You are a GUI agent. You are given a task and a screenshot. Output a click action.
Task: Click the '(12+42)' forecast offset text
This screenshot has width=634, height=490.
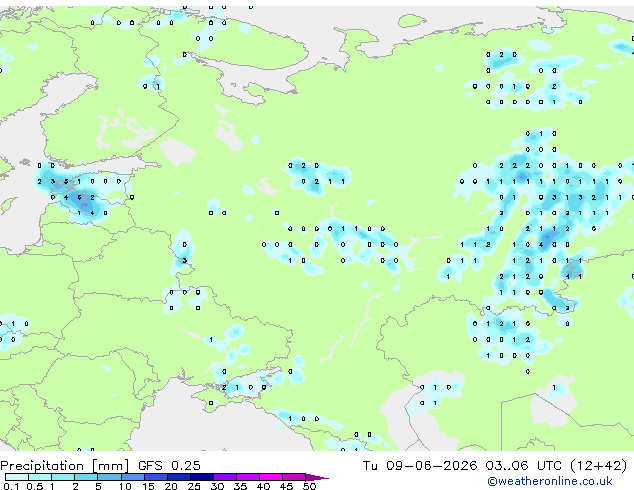click(599, 466)
